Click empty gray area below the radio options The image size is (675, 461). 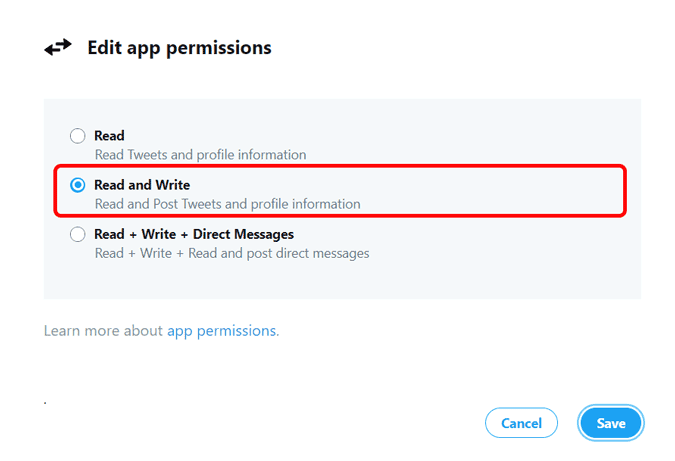coord(342,281)
